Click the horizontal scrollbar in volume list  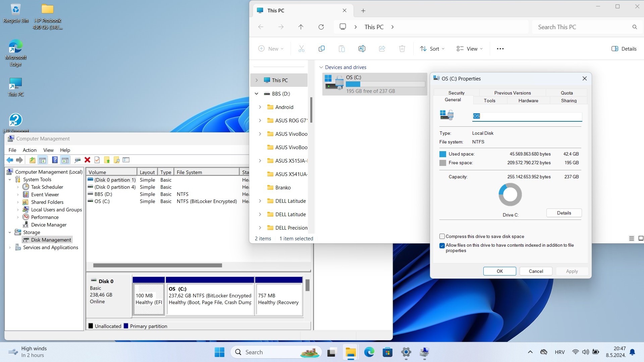158,265
